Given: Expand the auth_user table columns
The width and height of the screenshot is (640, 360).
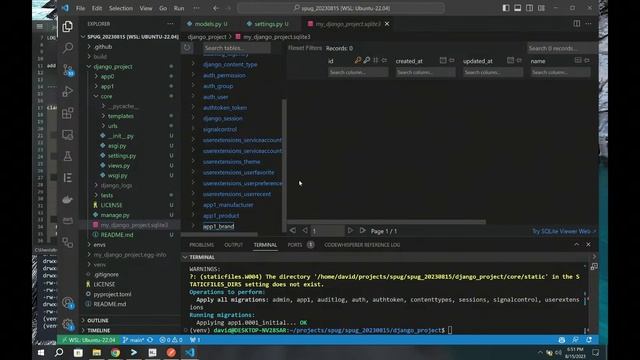Looking at the screenshot, I should click(x=193, y=97).
